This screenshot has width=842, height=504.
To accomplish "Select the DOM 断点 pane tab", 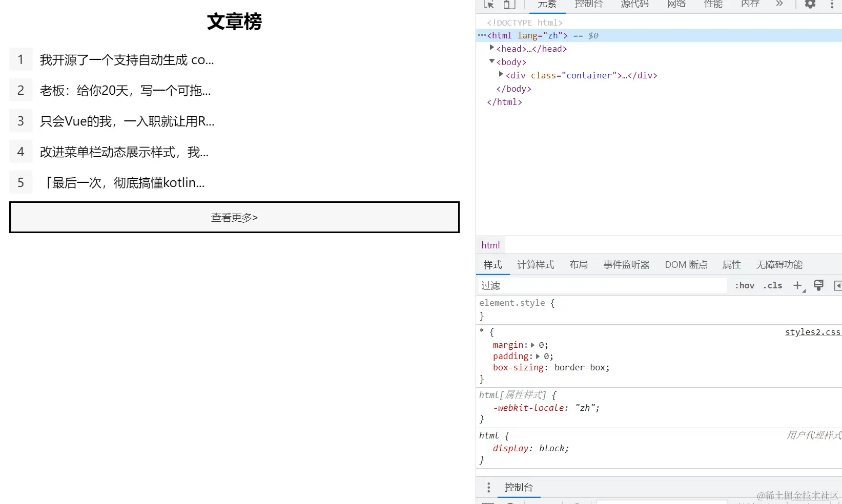I will tap(686, 265).
